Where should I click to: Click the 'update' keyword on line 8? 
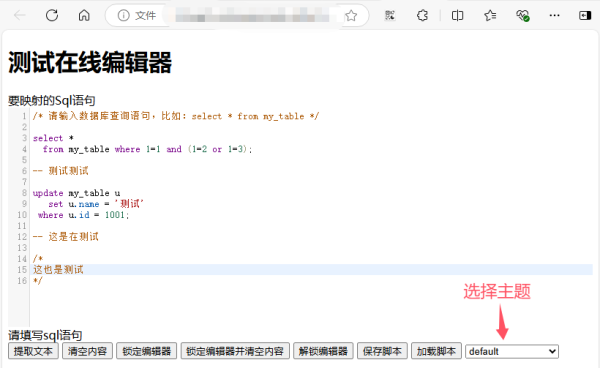pos(48,193)
